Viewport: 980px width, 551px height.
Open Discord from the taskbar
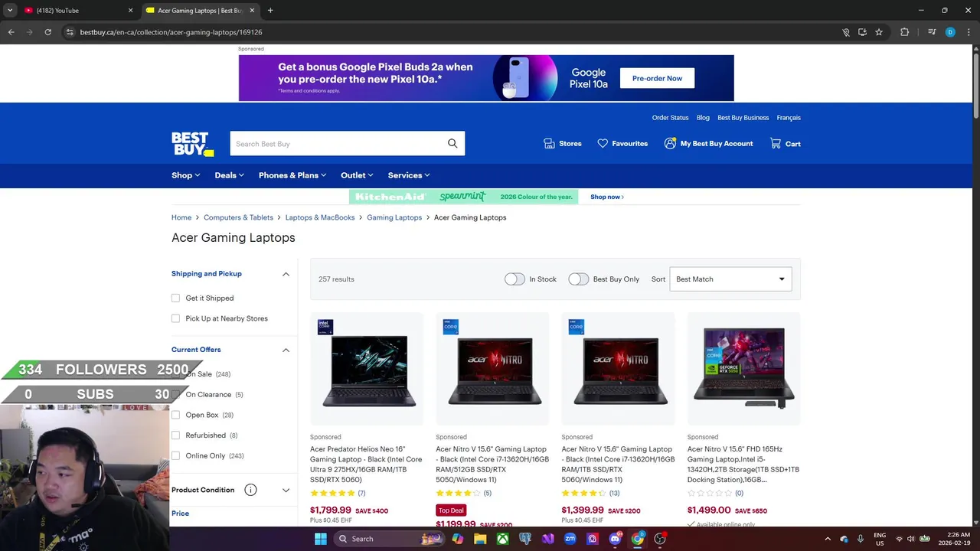[x=615, y=539]
